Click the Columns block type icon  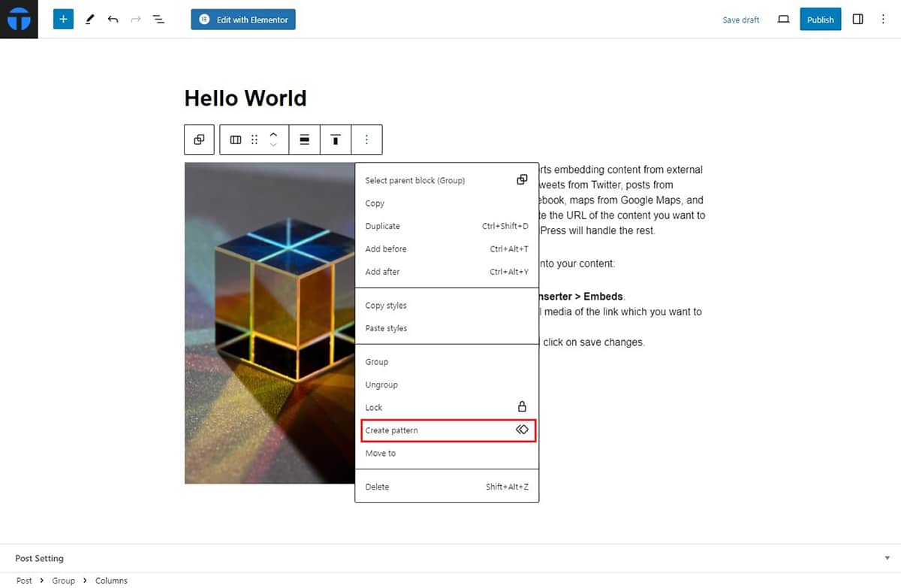pyautogui.click(x=236, y=140)
